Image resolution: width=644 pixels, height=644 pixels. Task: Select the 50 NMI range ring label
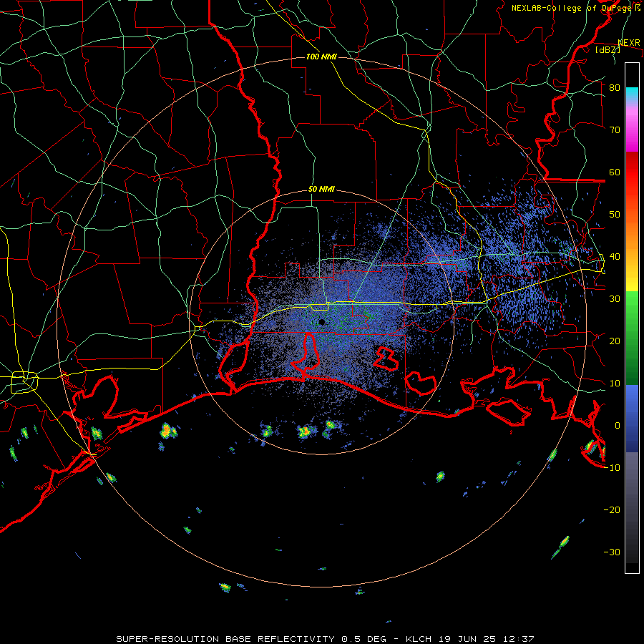click(321, 189)
